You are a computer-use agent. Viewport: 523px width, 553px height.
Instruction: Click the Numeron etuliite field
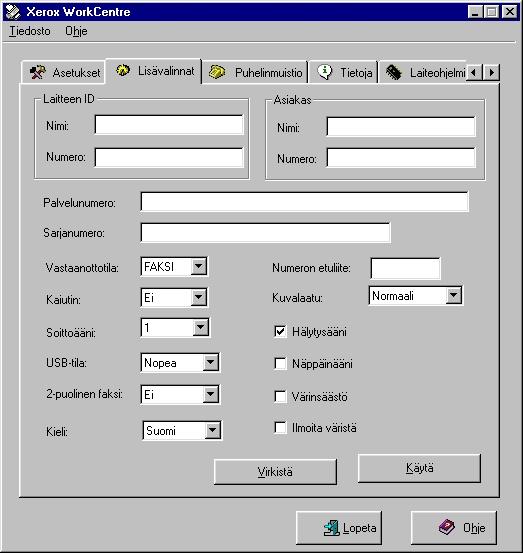(406, 268)
